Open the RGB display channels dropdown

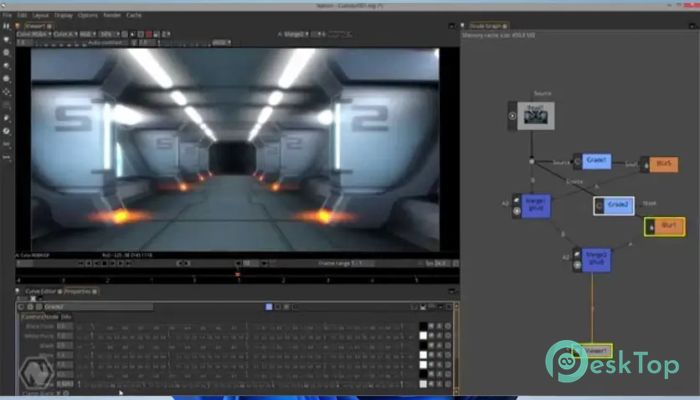pos(88,34)
